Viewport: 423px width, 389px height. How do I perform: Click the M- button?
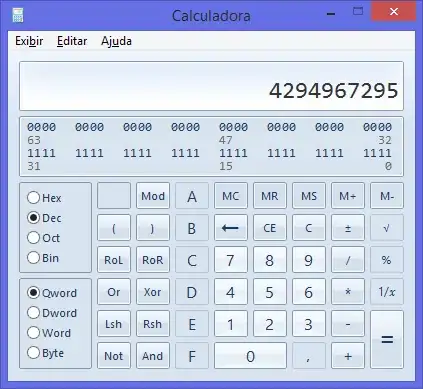tap(387, 196)
